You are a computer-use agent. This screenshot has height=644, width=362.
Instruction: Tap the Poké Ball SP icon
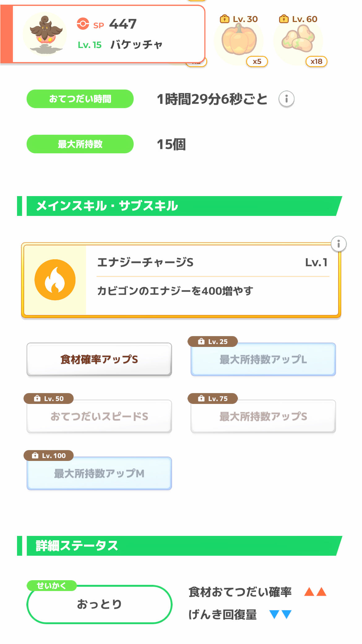point(83,24)
